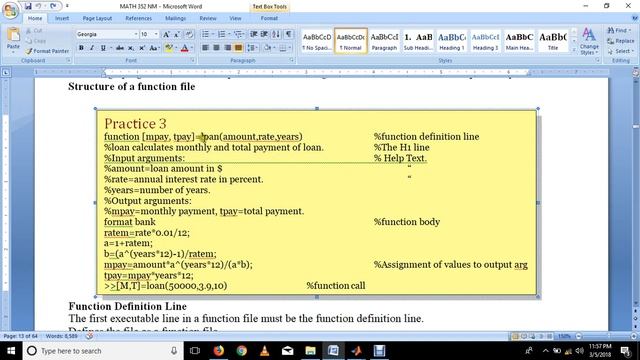
Task: Toggle Bold formatting
Action: pyautogui.click(x=81, y=48)
